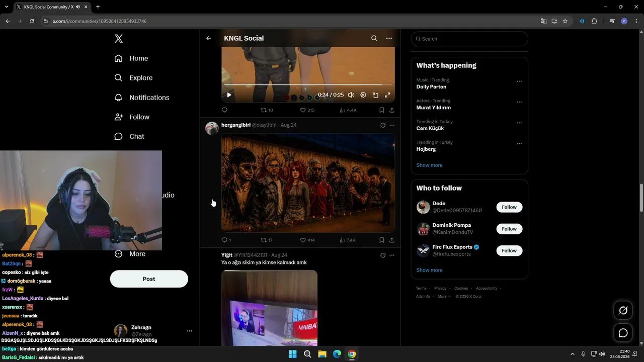Follow Fire Flux Esports
Screen dimensions: 644x362
coord(509,250)
